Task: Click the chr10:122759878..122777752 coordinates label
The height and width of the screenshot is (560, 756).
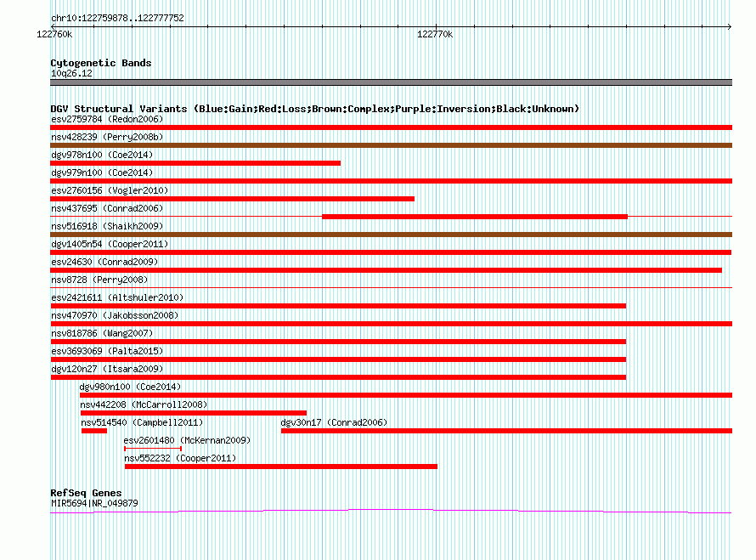Action: pos(117,18)
